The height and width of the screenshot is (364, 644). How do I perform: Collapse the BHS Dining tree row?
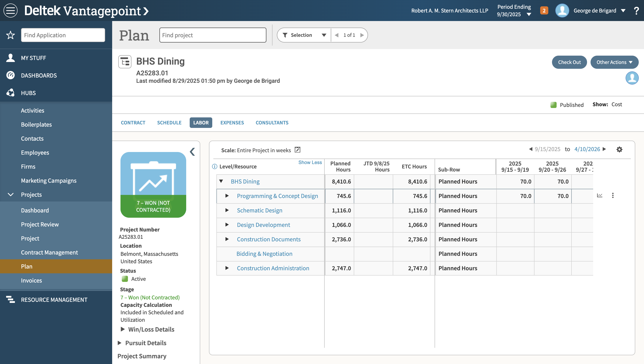pos(221,181)
